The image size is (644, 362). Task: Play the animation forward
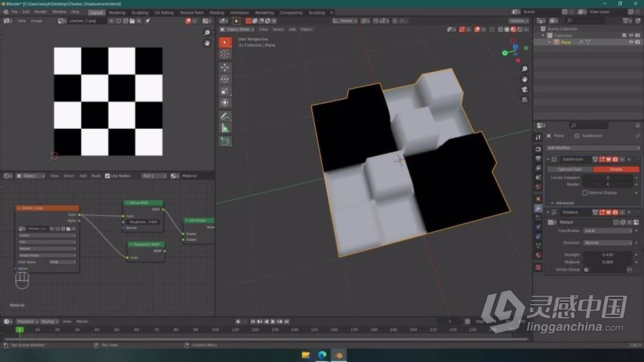point(273,321)
